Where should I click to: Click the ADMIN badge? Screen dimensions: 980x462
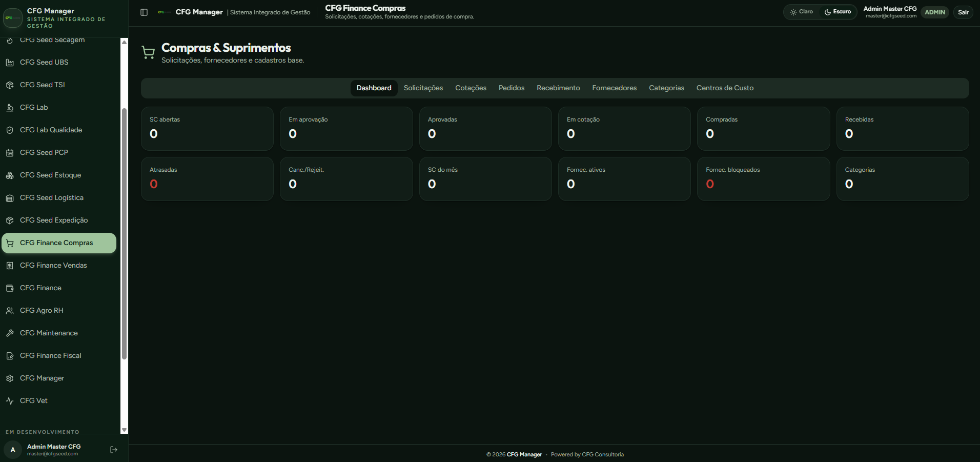point(935,12)
